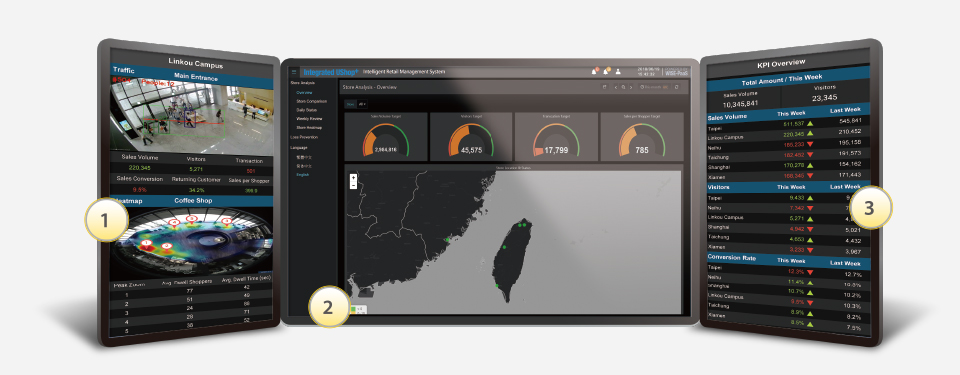
Task: Refresh the Store Analysis dashboard
Action: [x=677, y=87]
